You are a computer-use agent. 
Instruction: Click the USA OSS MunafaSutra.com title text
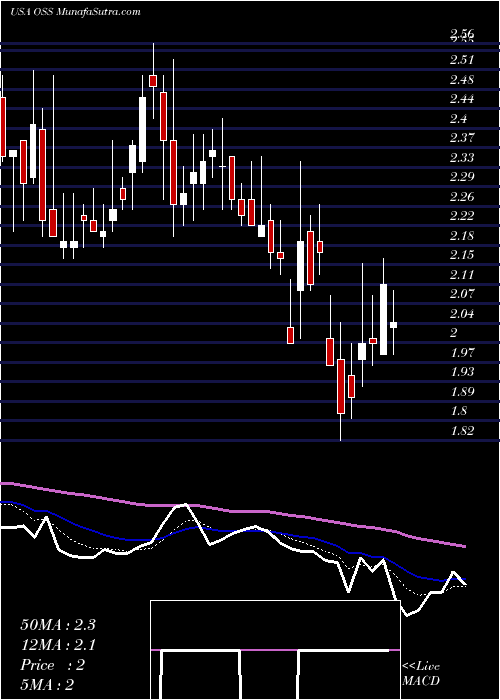(75, 12)
